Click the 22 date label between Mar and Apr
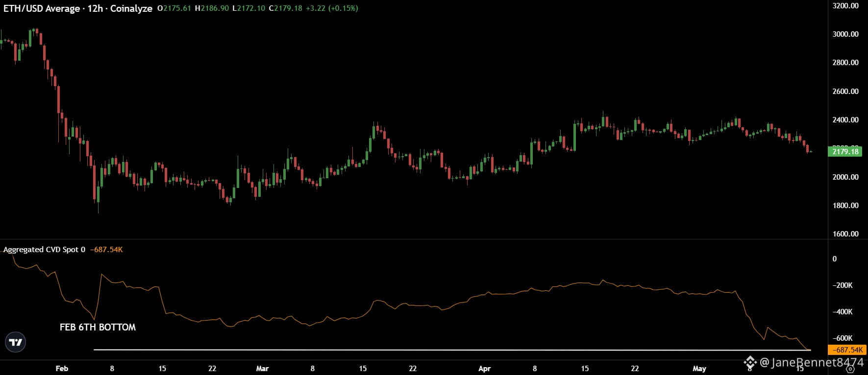 [413, 368]
